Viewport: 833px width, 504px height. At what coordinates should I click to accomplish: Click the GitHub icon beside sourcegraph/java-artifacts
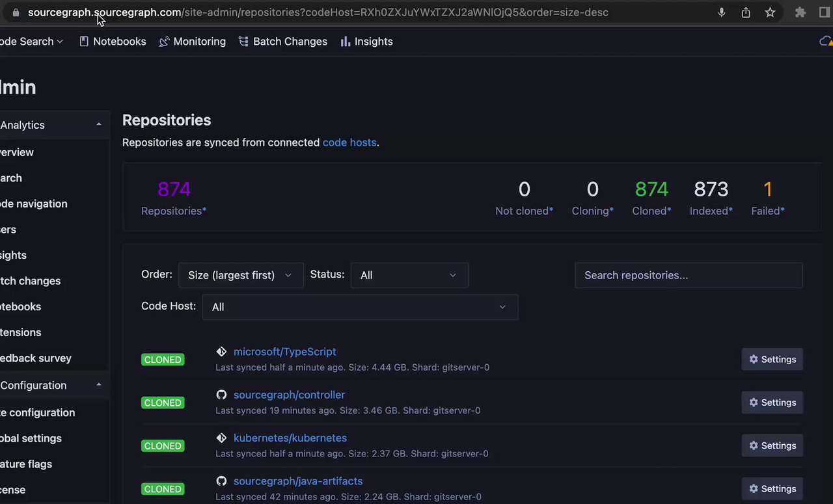click(x=221, y=481)
